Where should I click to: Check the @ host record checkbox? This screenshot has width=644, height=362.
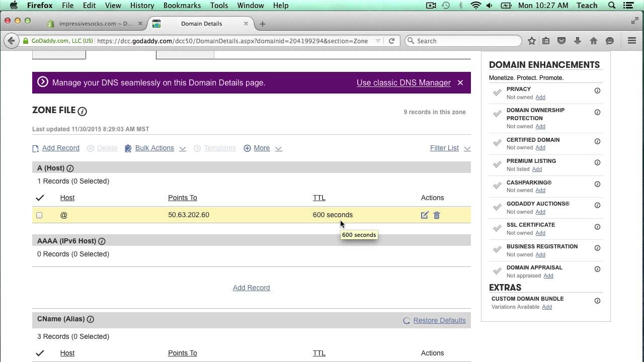point(39,215)
